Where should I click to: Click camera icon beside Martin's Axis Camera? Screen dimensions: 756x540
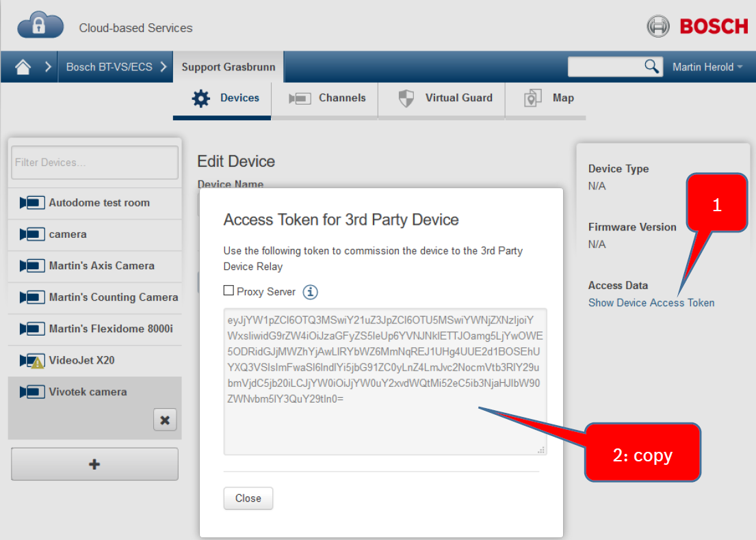[32, 266]
